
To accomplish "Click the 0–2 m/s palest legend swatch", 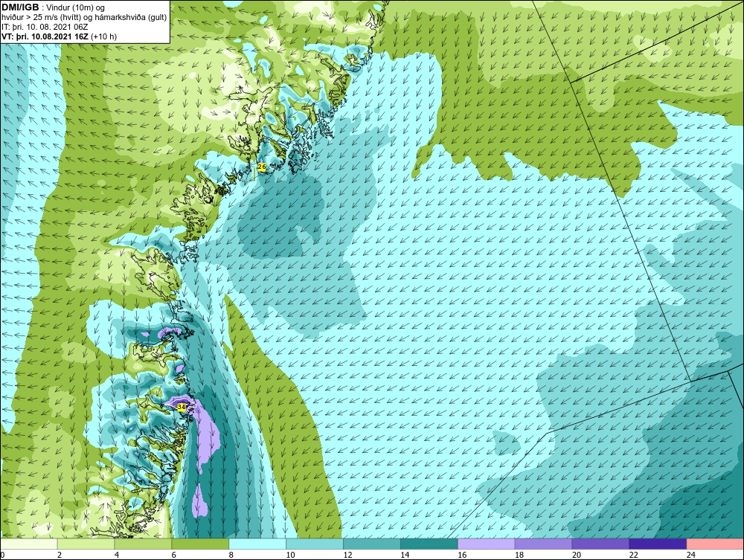I will click(29, 544).
